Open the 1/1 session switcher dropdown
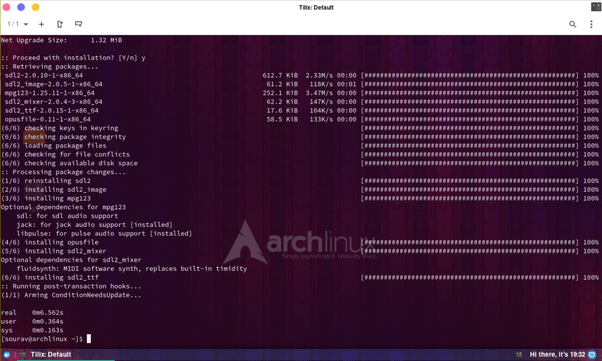 click(18, 24)
